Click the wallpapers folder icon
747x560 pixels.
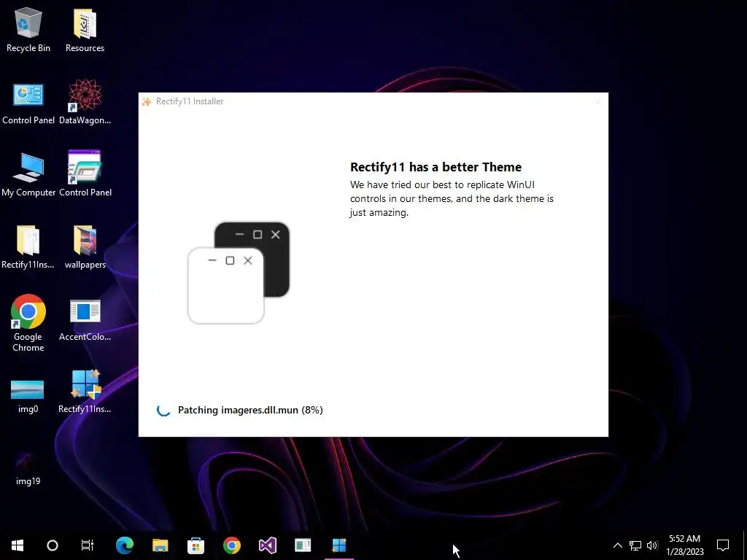click(x=85, y=246)
